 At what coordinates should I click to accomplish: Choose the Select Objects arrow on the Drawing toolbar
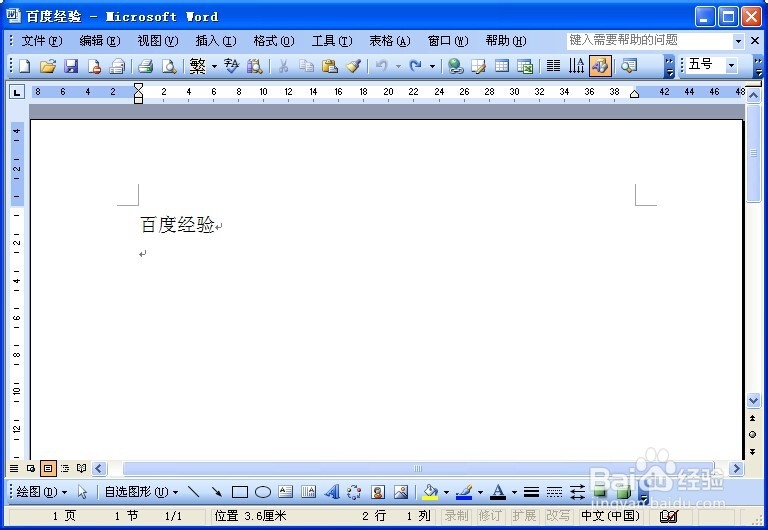[82, 491]
